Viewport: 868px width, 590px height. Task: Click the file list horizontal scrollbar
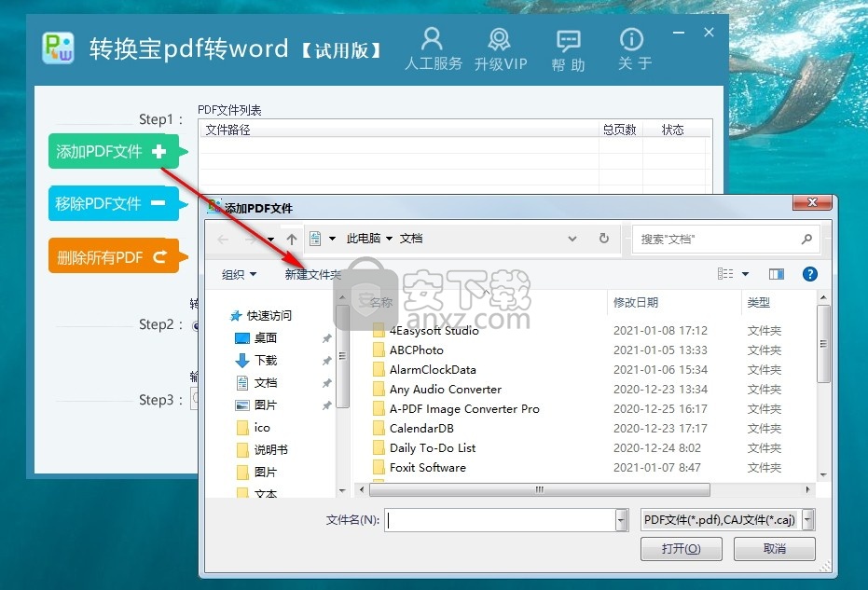click(539, 490)
